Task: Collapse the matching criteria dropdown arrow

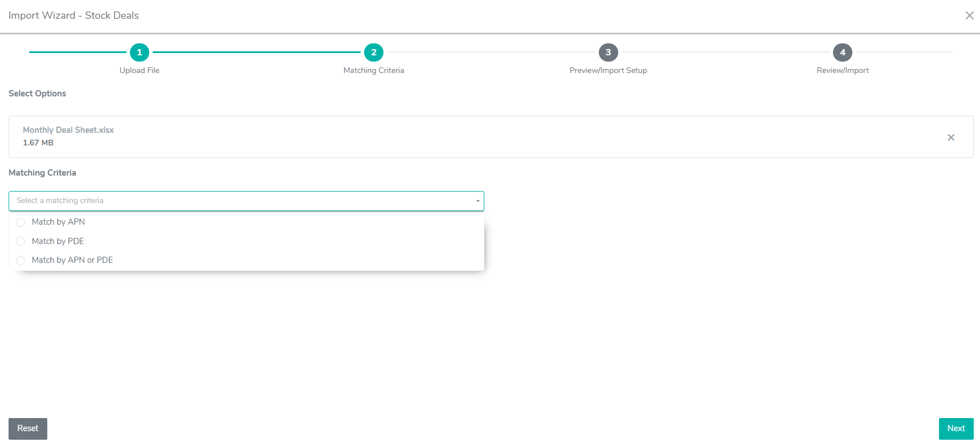Action: pos(477,201)
